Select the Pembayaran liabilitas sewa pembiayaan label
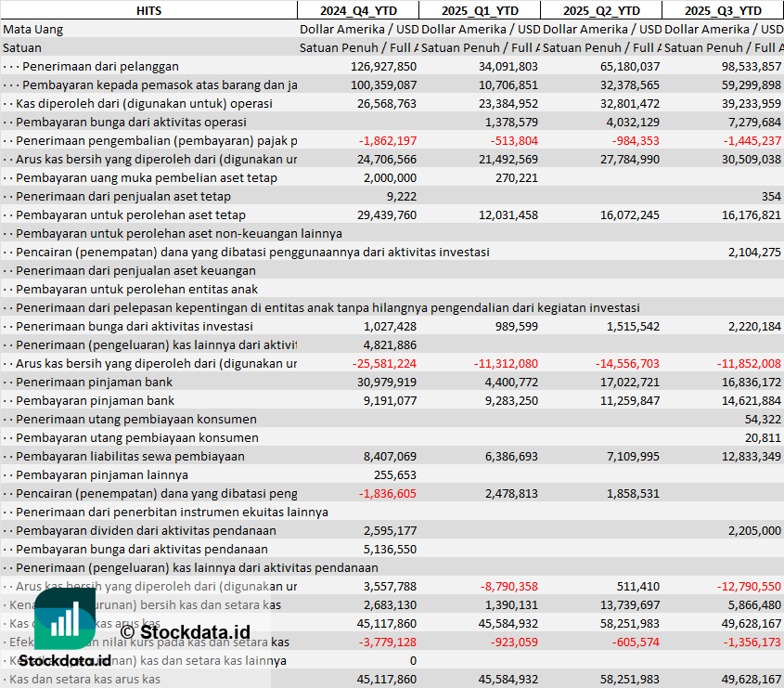The width and height of the screenshot is (784, 688). click(x=130, y=456)
